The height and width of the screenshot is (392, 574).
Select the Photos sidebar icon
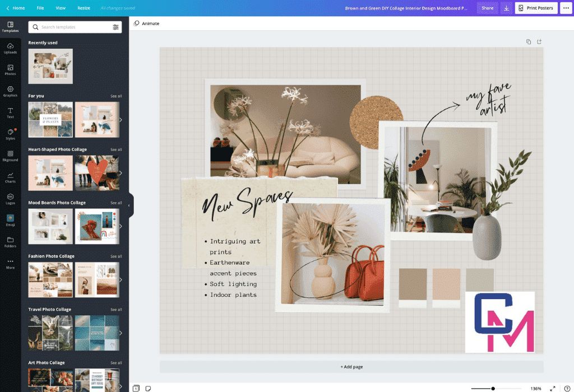coord(10,69)
